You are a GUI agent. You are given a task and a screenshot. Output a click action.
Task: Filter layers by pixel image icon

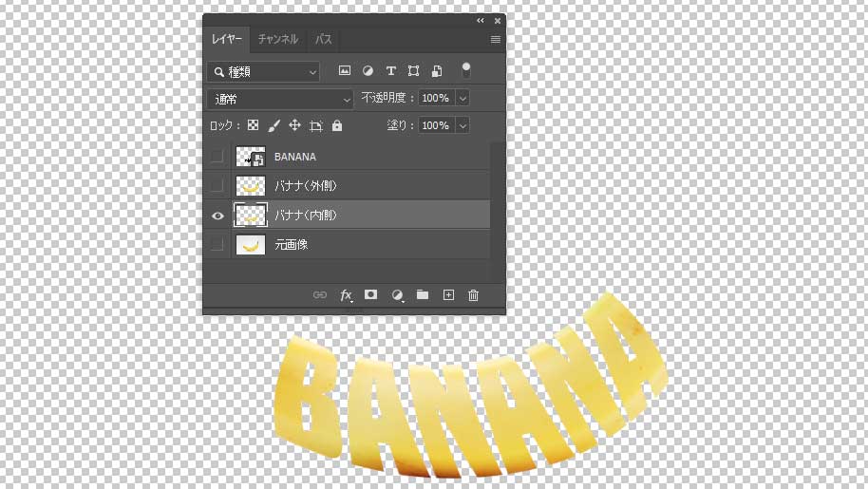click(345, 71)
